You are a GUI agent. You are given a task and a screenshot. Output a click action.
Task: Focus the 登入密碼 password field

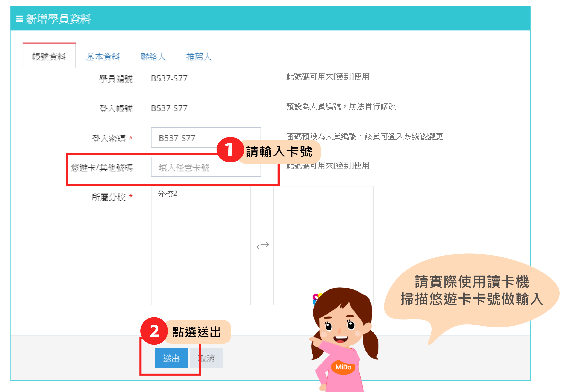click(190, 138)
